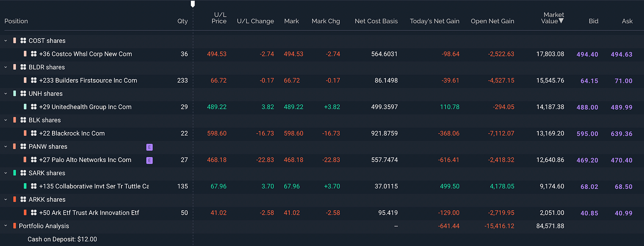Sort by the U/L Change column header
Viewport: 644px width, 246px height.
(x=255, y=21)
